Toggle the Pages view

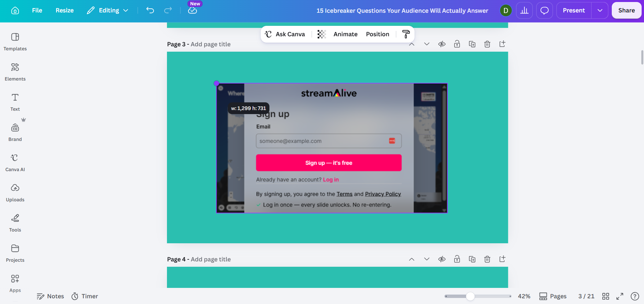click(x=553, y=296)
